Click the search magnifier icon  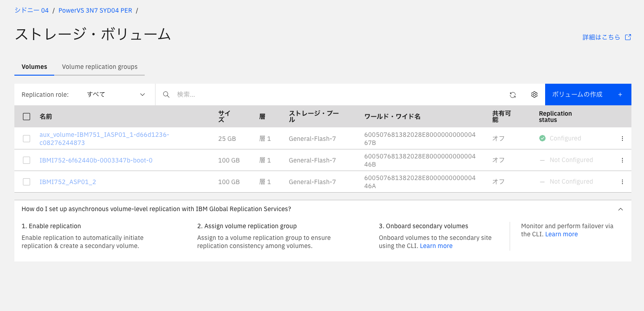(x=166, y=95)
